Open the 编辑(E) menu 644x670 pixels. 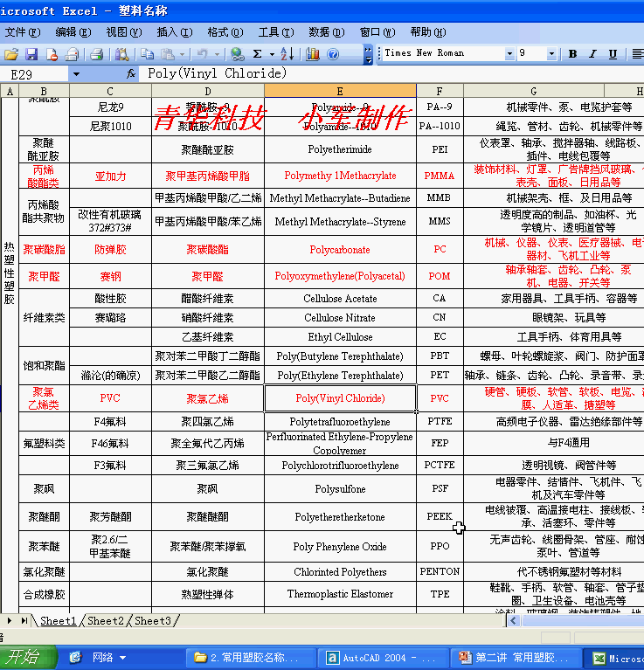(73, 32)
